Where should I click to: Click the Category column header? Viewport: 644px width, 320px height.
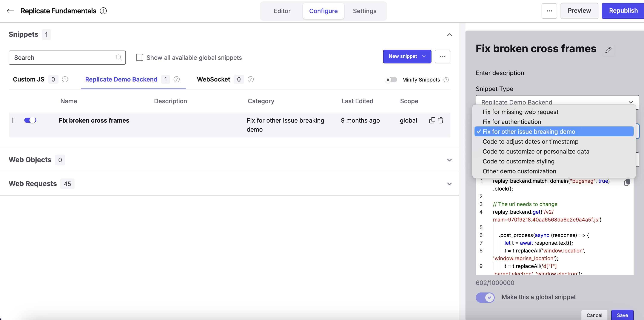point(261,101)
